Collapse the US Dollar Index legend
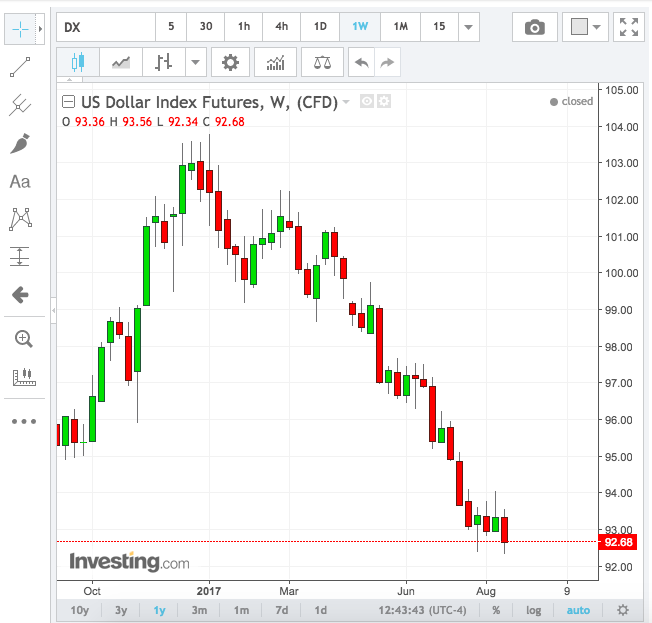This screenshot has width=652, height=623. pyautogui.click(x=68, y=101)
